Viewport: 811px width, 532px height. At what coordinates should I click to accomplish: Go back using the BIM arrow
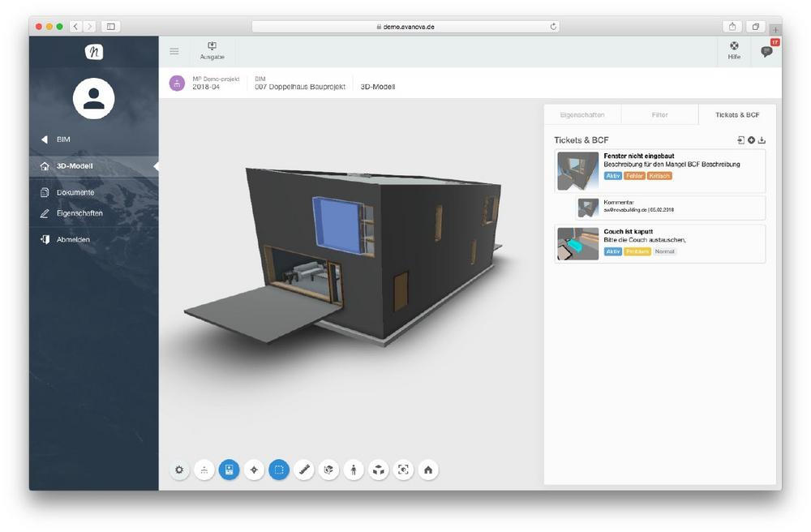(45, 139)
